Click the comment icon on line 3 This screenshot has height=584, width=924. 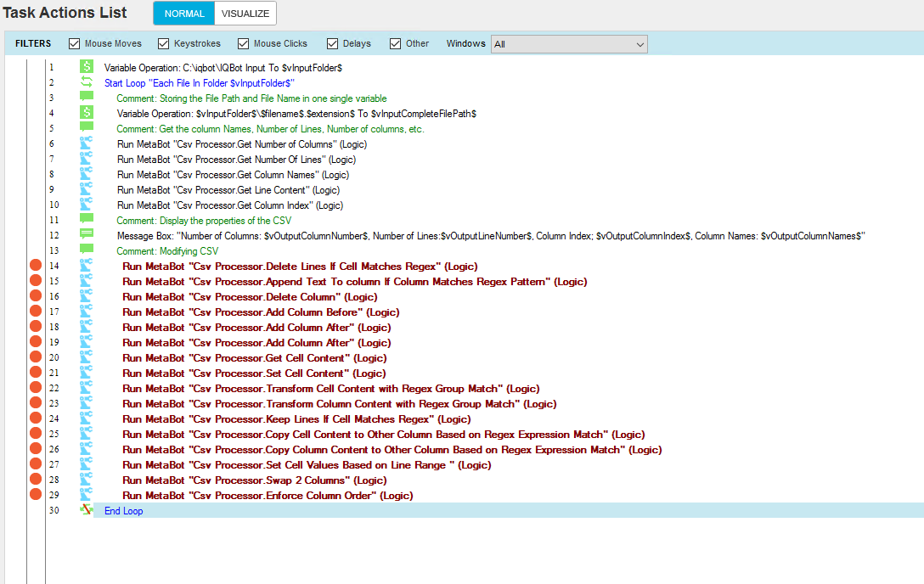(87, 97)
